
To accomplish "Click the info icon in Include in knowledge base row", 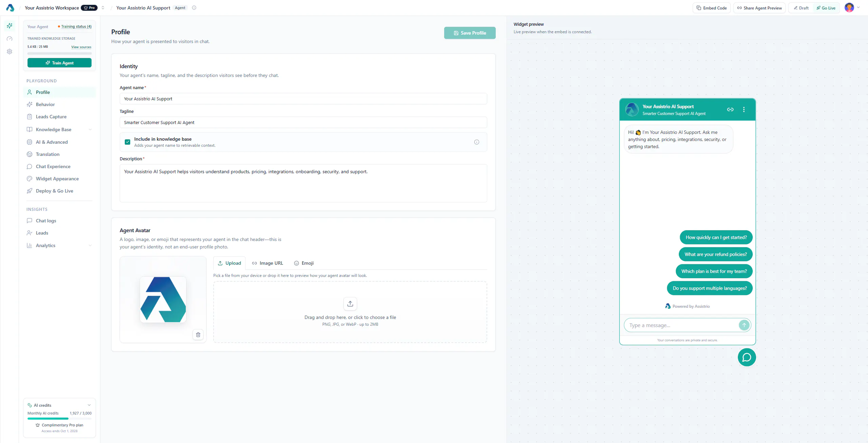I will pos(476,142).
